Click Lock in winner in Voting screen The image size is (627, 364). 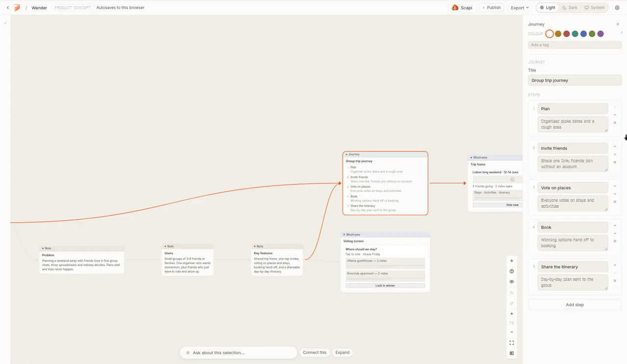pos(385,286)
